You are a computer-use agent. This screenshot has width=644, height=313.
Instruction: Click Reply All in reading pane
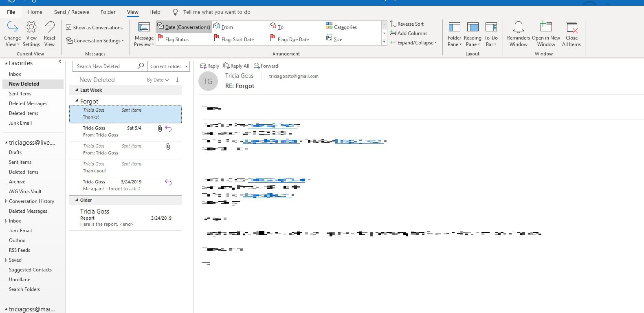tap(236, 66)
